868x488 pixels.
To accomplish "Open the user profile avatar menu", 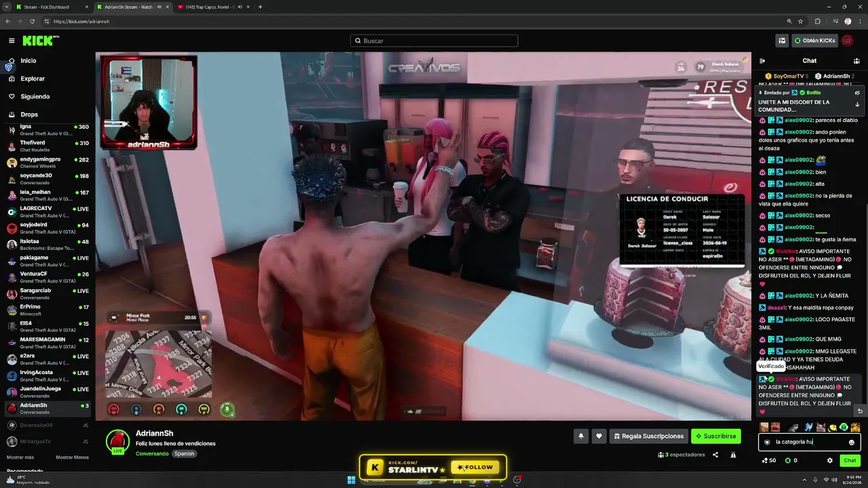I will [x=848, y=41].
